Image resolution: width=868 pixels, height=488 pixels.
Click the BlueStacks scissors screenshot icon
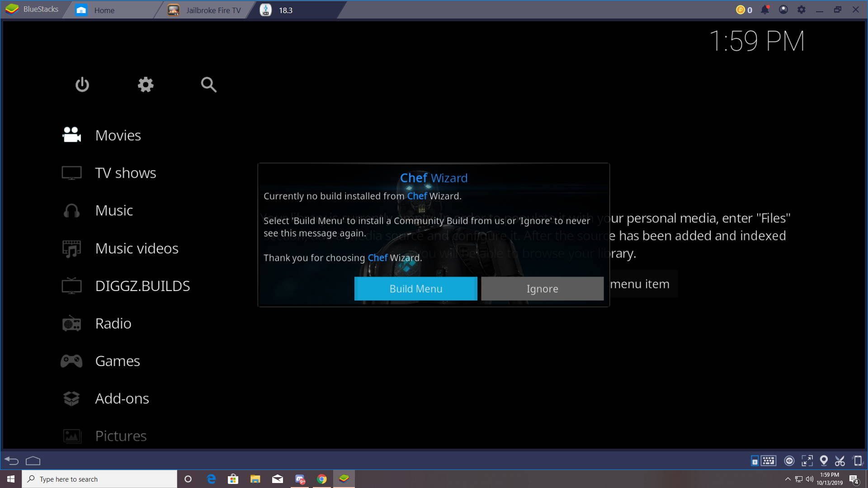tap(840, 461)
